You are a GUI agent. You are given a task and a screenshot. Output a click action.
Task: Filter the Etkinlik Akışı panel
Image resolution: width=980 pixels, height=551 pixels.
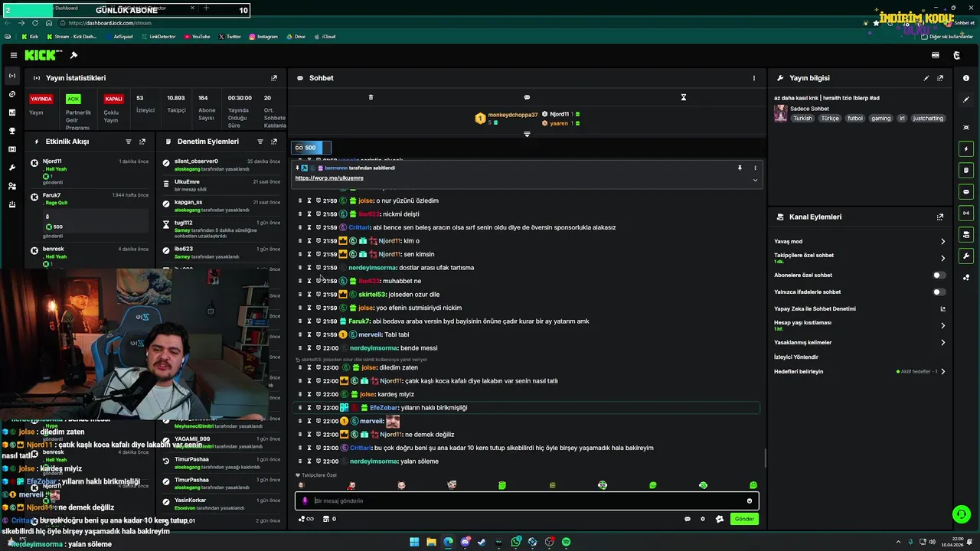(x=129, y=142)
